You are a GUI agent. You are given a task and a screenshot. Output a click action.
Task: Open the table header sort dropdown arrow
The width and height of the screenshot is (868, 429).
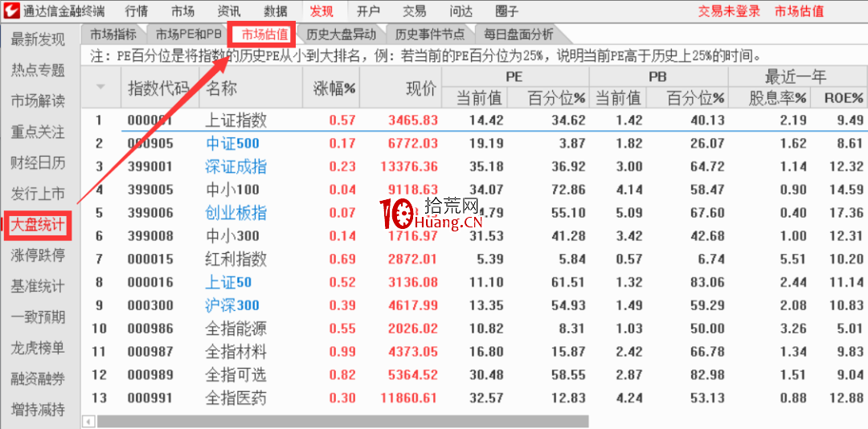pyautogui.click(x=100, y=87)
